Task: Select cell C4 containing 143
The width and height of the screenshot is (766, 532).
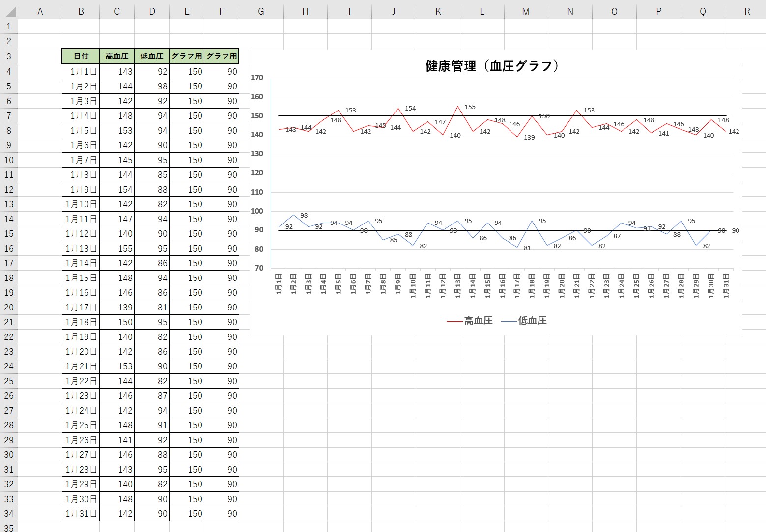Action: tap(116, 71)
